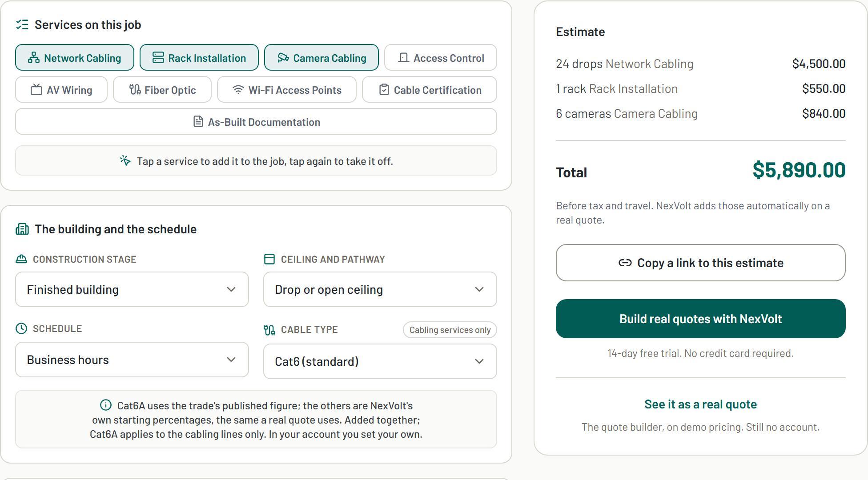
Task: Open Schedule dropdown showing Business hours
Action: tap(132, 360)
